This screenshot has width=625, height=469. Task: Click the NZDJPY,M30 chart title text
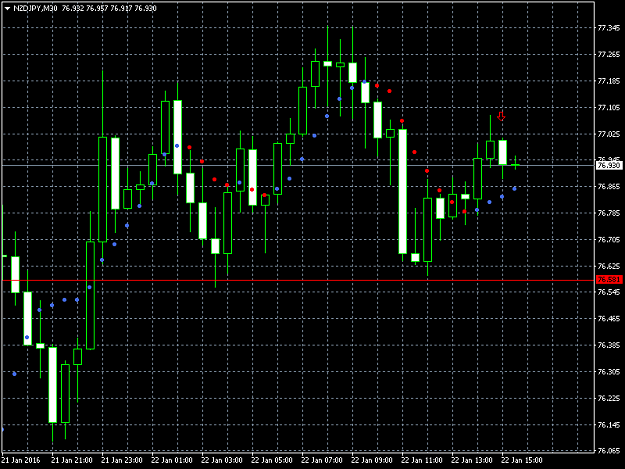(x=35, y=8)
